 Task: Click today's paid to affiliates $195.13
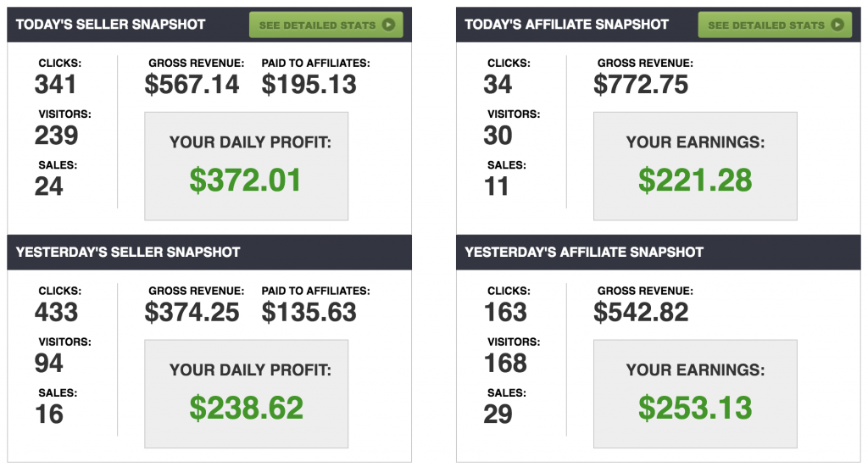[309, 85]
